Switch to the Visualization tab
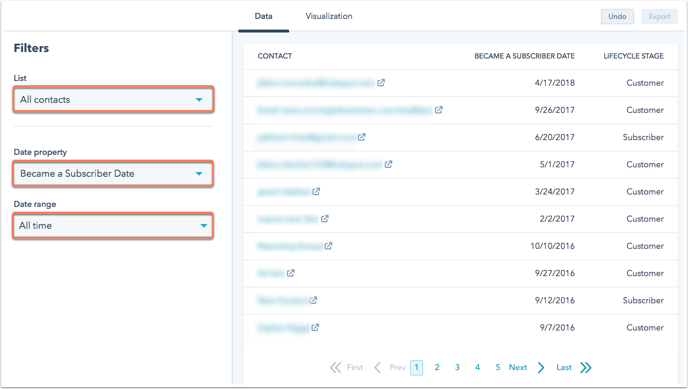The width and height of the screenshot is (688, 389). 329,16
